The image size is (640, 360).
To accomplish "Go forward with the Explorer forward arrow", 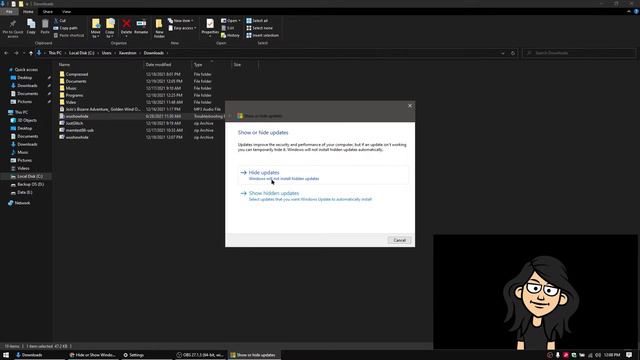I will click(16, 53).
